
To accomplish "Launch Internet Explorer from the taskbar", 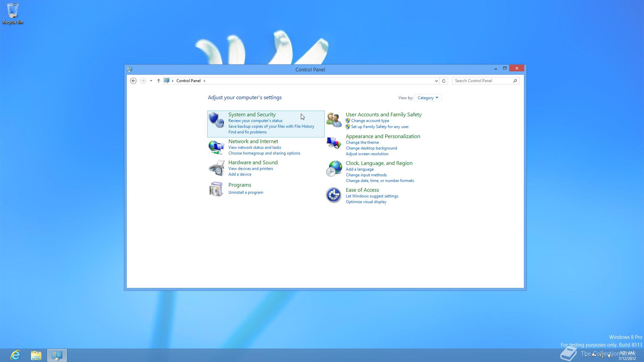I will [x=15, y=355].
